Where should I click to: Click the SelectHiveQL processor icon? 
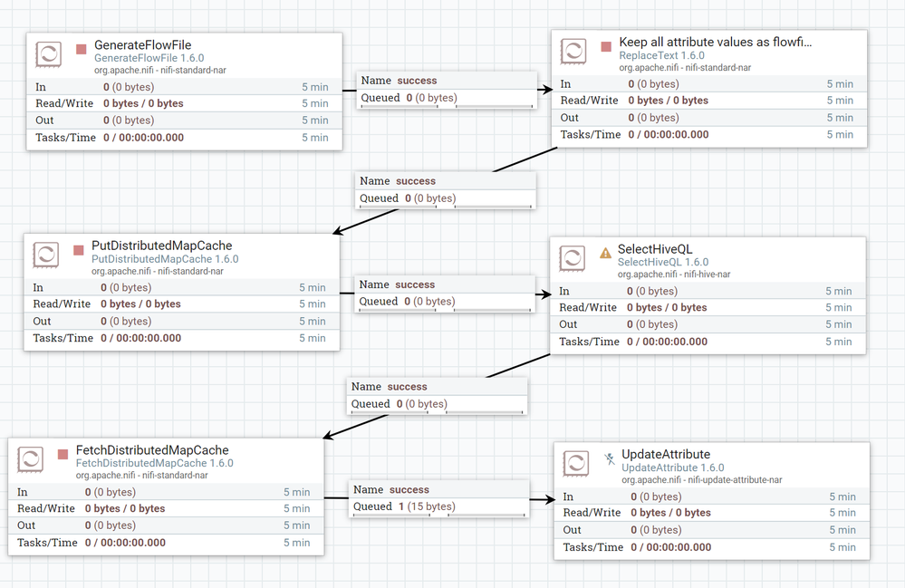tap(572, 259)
